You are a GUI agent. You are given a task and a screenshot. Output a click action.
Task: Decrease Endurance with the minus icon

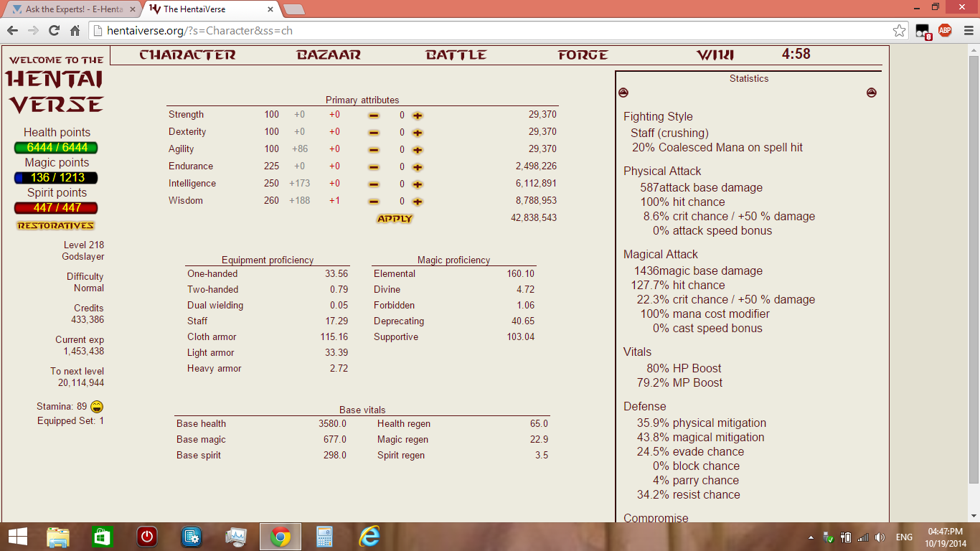coord(374,166)
